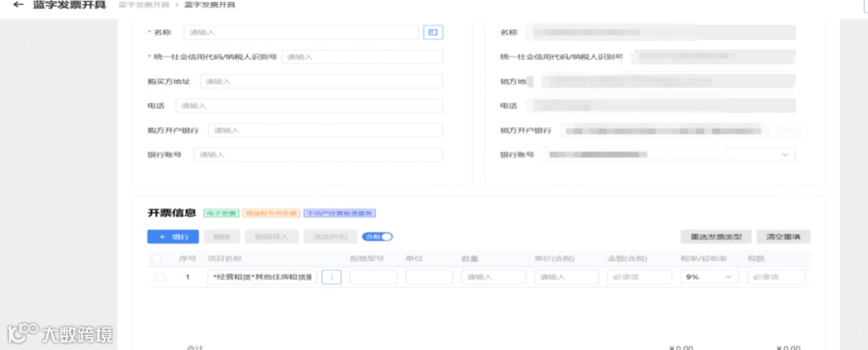
Task: Focus the 统一社会信用代码/纳税人识别号 buyer input
Action: pos(362,57)
